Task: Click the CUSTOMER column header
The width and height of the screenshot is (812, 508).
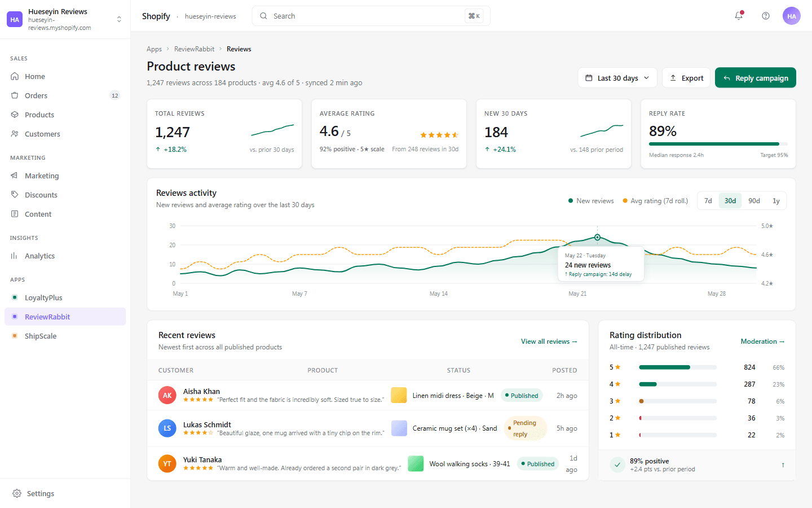Action: click(176, 370)
